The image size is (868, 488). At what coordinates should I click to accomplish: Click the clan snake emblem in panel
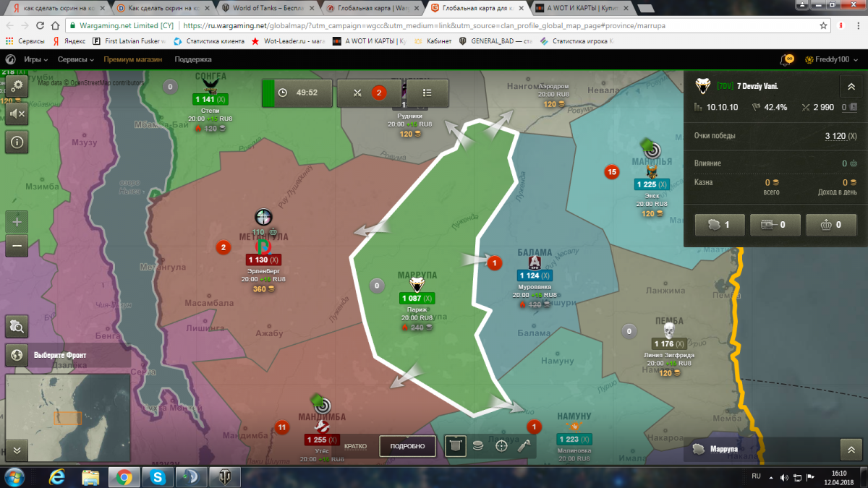click(x=702, y=86)
